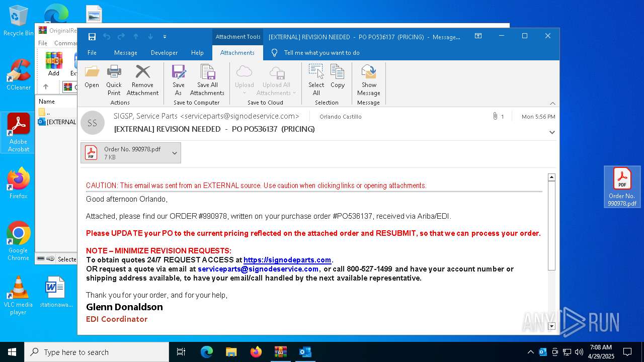Click Add button in WinRAR window

[54, 64]
